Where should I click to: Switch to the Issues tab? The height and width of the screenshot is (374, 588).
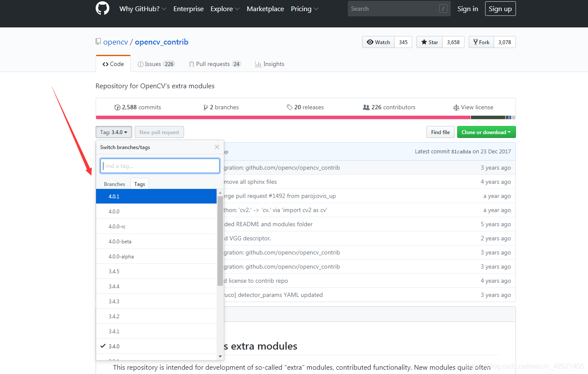[x=156, y=64]
